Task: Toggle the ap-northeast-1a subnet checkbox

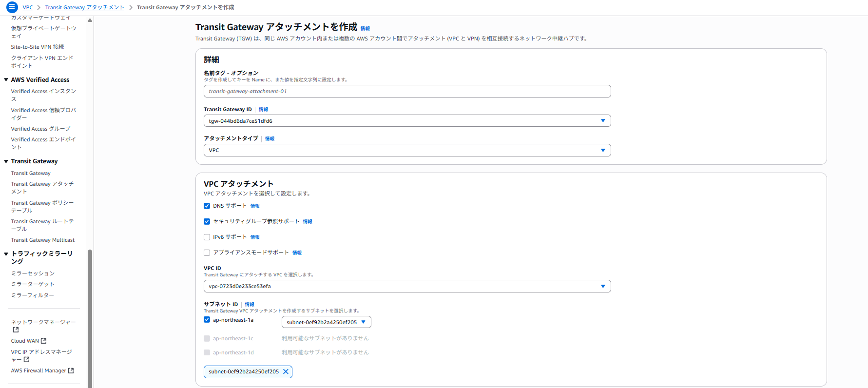Action: (x=207, y=320)
